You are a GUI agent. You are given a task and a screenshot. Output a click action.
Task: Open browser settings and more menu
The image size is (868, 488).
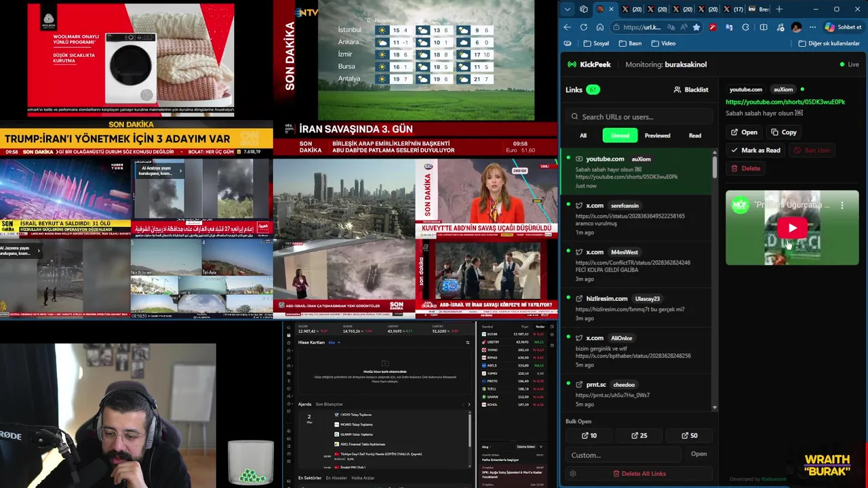click(812, 27)
